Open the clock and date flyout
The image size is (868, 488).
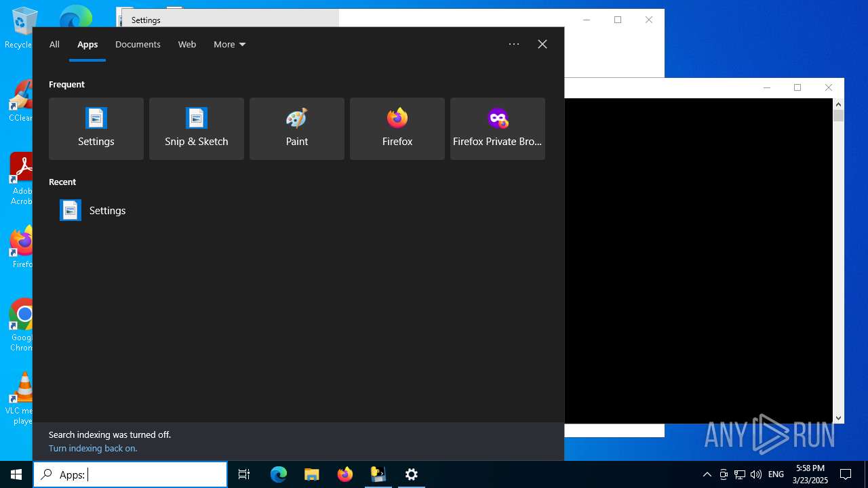(810, 474)
